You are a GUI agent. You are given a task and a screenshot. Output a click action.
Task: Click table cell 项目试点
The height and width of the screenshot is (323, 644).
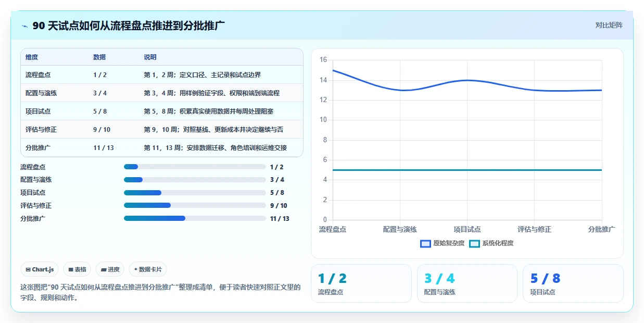point(38,111)
